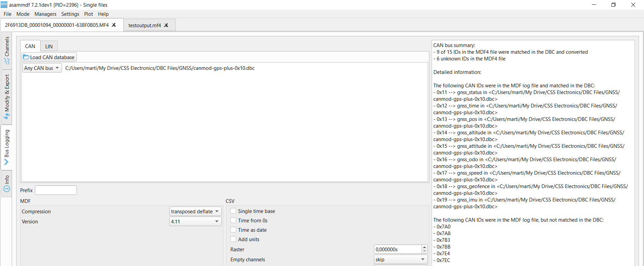The width and height of the screenshot is (644, 266).
Task: Enable Single time base checkbox
Action: tap(233, 211)
